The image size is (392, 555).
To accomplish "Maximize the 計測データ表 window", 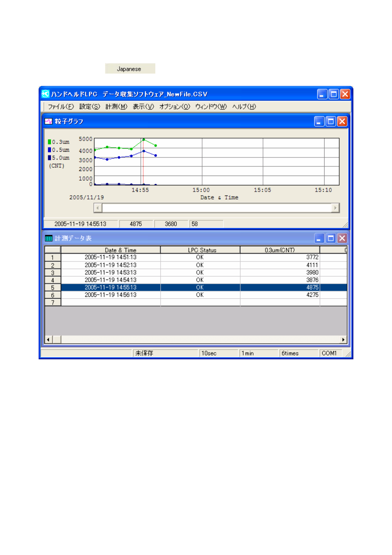I will 331,238.
